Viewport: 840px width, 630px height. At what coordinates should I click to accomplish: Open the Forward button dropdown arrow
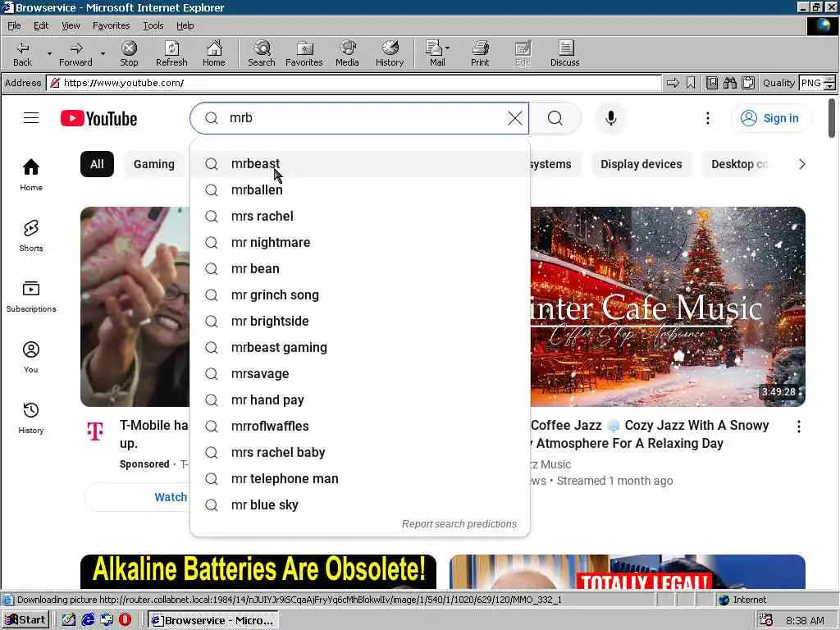click(x=103, y=53)
